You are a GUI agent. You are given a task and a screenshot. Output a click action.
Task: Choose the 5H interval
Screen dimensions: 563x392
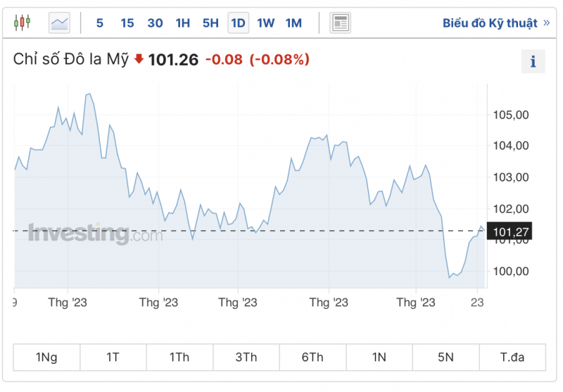pos(210,23)
